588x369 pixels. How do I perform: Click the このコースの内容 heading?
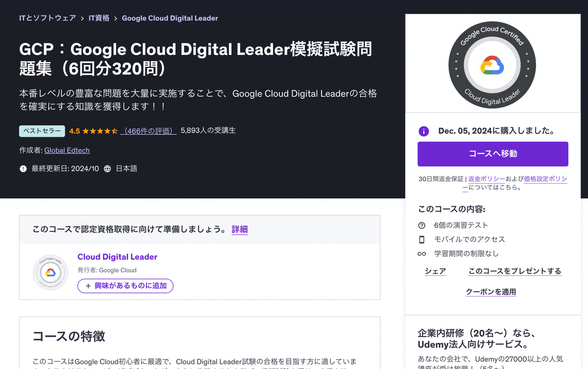(452, 209)
